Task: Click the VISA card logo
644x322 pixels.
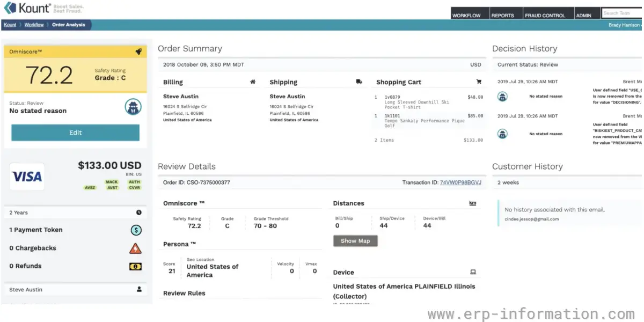Action: click(27, 177)
